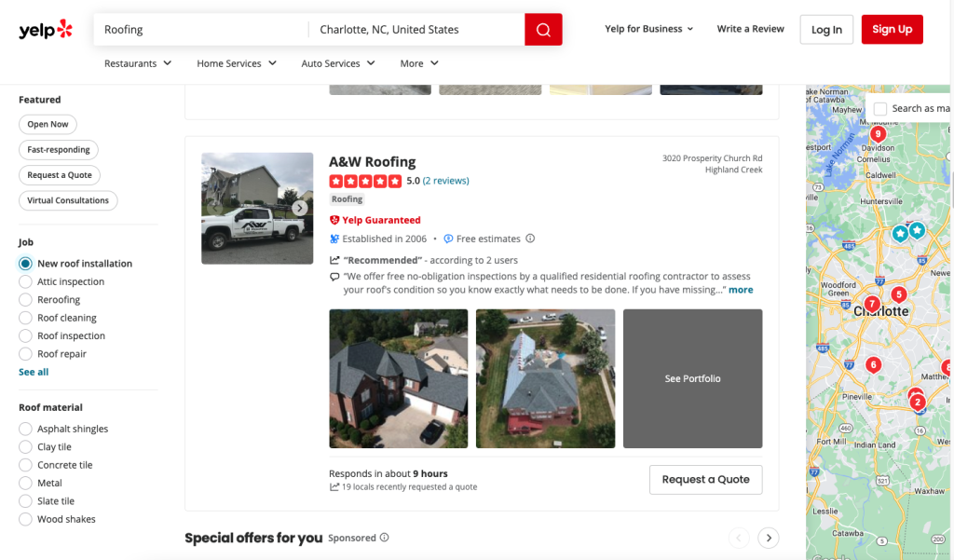Select Roof inspection job option
Screen dimensions: 954x560
tap(25, 336)
